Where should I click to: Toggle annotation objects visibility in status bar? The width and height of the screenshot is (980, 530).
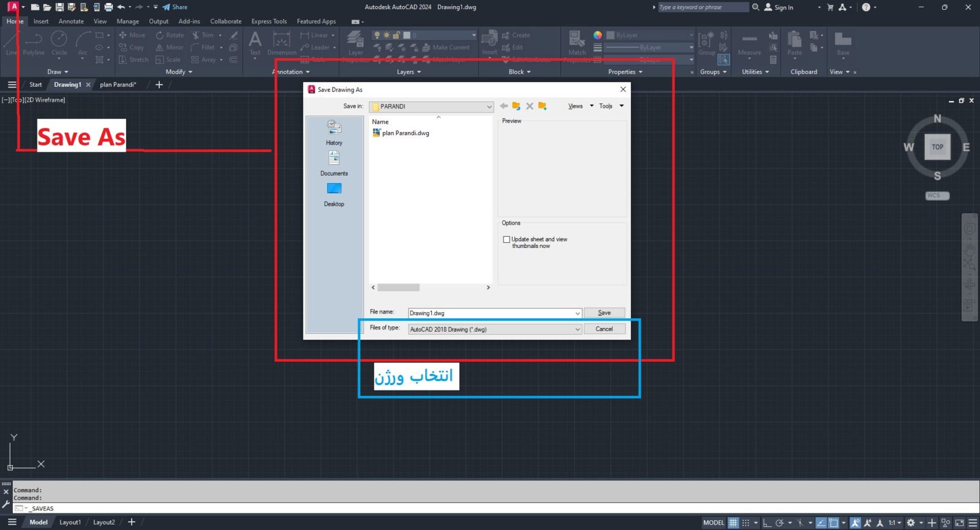[856, 523]
